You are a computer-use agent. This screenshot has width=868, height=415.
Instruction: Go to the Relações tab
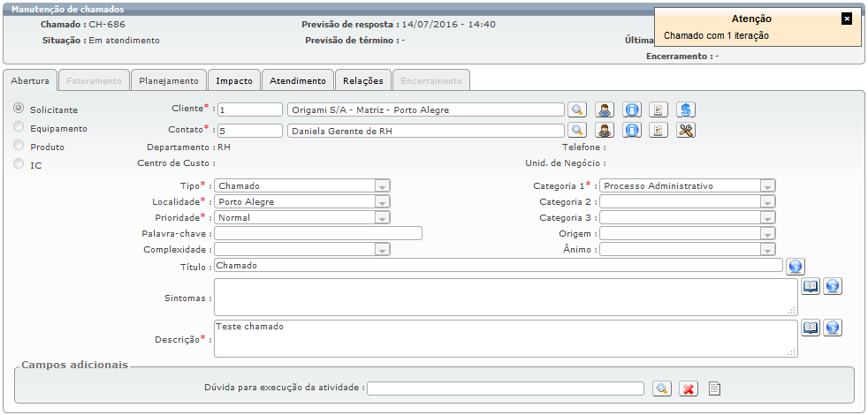[x=363, y=80]
